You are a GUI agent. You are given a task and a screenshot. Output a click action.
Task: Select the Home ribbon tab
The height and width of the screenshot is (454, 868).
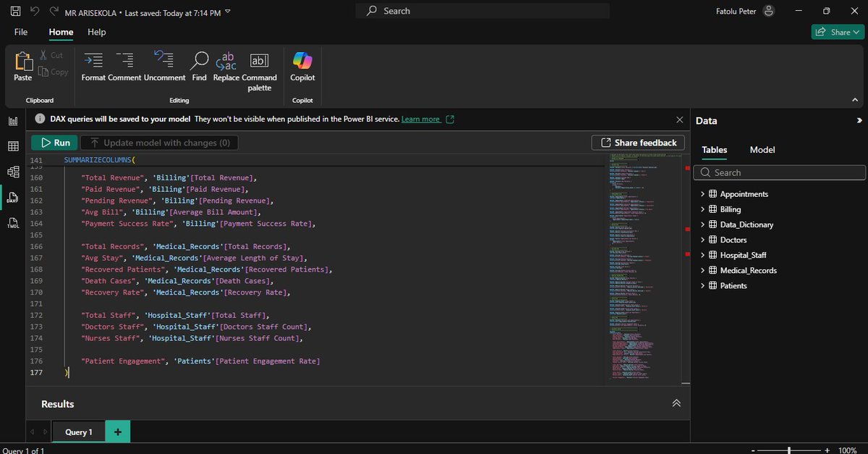coord(61,32)
